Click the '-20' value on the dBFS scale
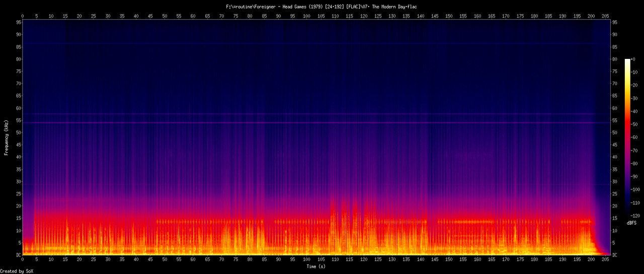The image size is (644, 274). coord(634,86)
